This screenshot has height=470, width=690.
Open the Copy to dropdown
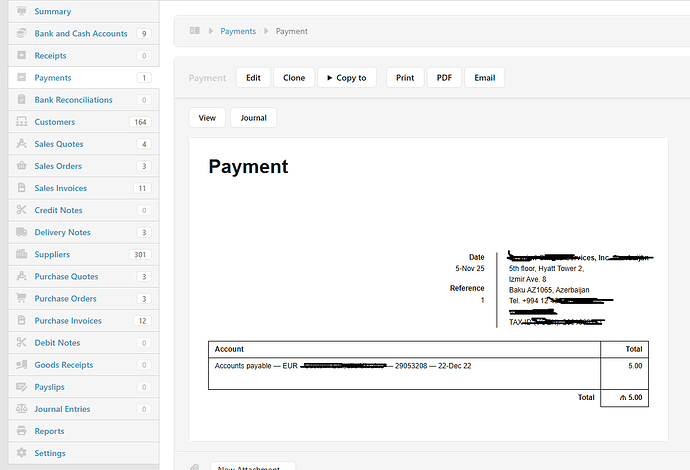(x=347, y=77)
